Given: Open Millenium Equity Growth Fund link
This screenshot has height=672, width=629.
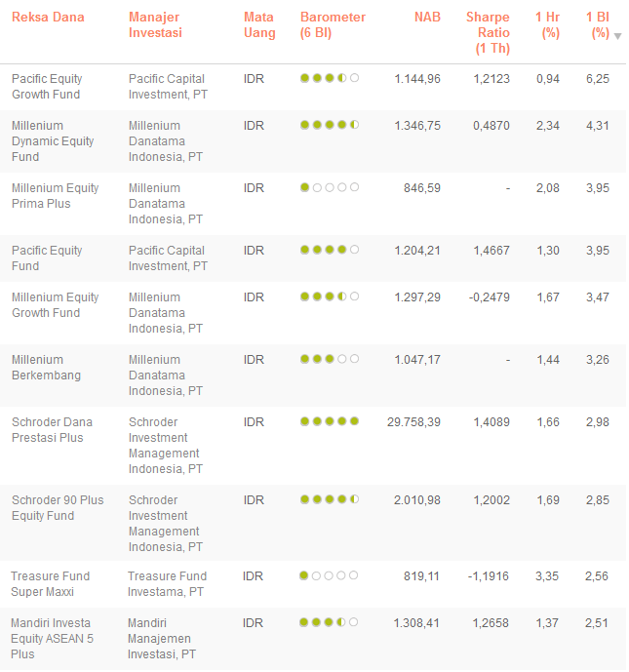Looking at the screenshot, I should 55,304.
